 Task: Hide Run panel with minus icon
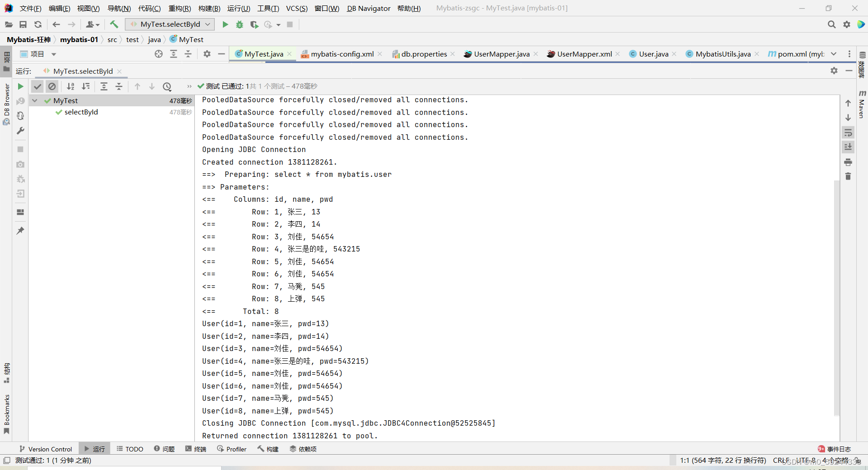(x=849, y=71)
